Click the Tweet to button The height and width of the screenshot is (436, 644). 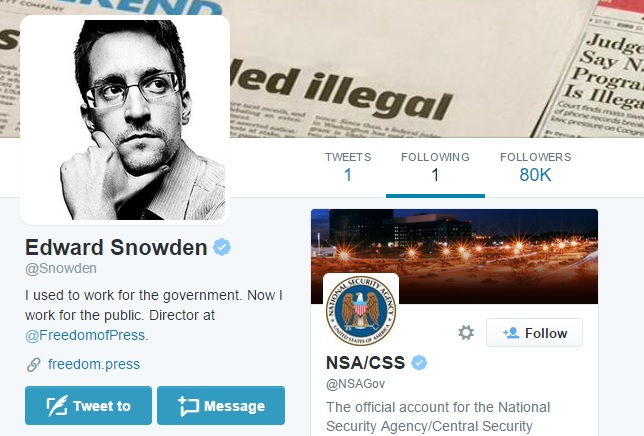[x=88, y=405]
